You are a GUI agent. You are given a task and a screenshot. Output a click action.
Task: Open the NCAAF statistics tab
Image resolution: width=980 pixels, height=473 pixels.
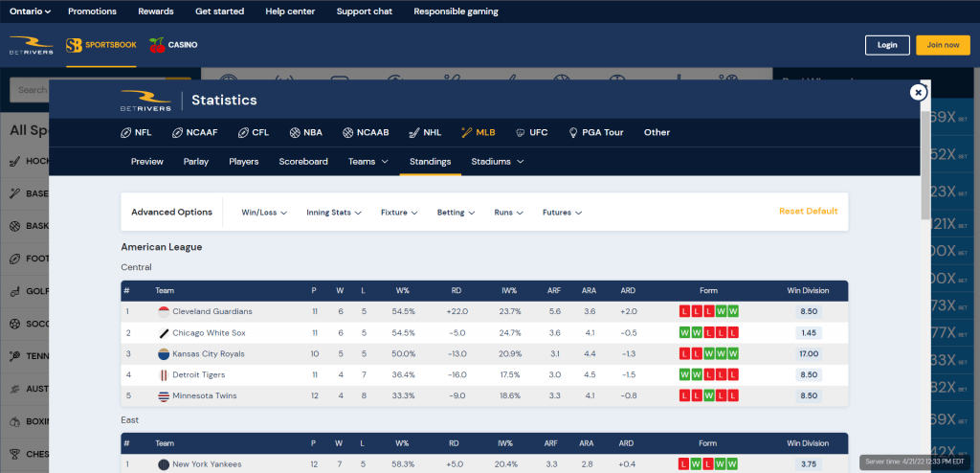(195, 133)
